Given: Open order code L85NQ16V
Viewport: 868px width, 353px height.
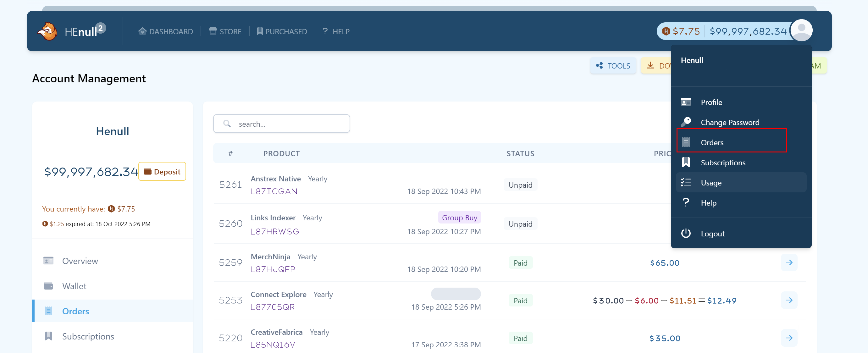Looking at the screenshot, I should tap(273, 345).
